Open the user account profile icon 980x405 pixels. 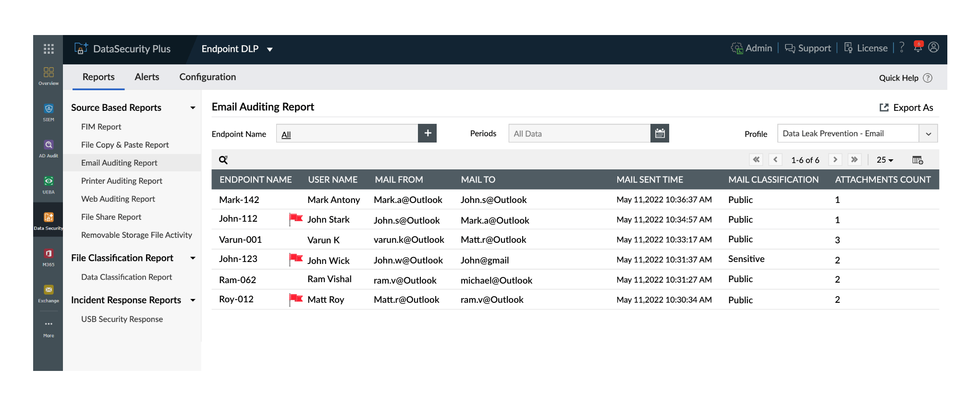[x=933, y=47]
